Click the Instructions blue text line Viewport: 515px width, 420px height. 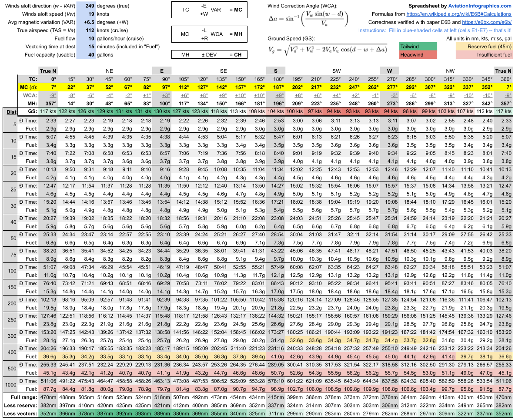[x=435, y=30]
